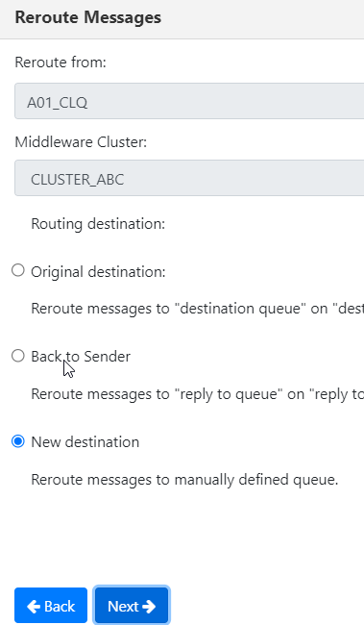Click the "destination queue" description line

click(198, 309)
